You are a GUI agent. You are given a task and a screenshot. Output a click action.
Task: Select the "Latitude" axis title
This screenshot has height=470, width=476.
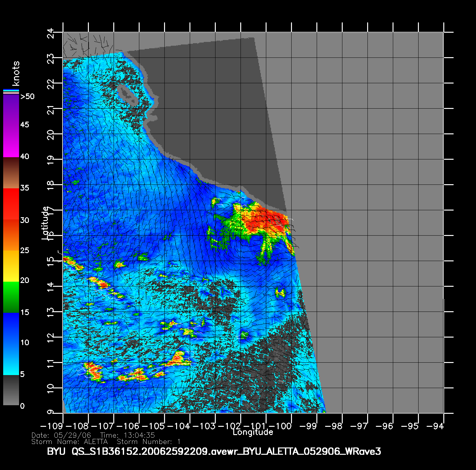45,223
